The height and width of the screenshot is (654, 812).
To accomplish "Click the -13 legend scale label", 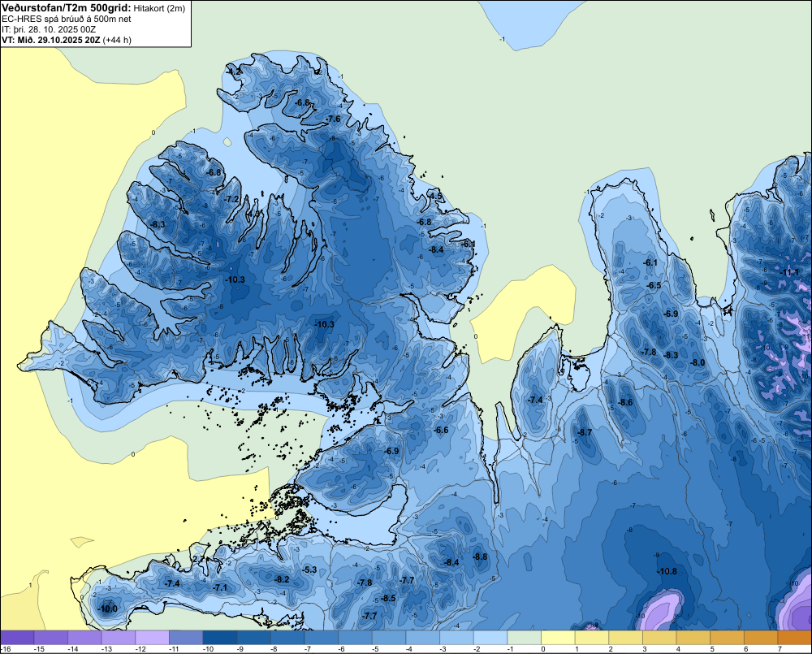I will coord(106,649).
